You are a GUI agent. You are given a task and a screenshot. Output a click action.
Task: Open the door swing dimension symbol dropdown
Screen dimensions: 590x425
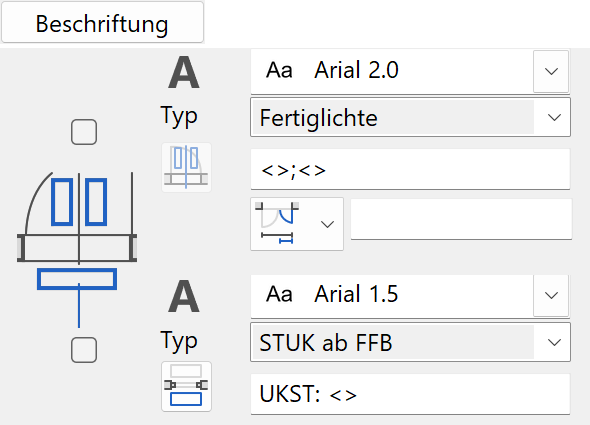coord(297,224)
